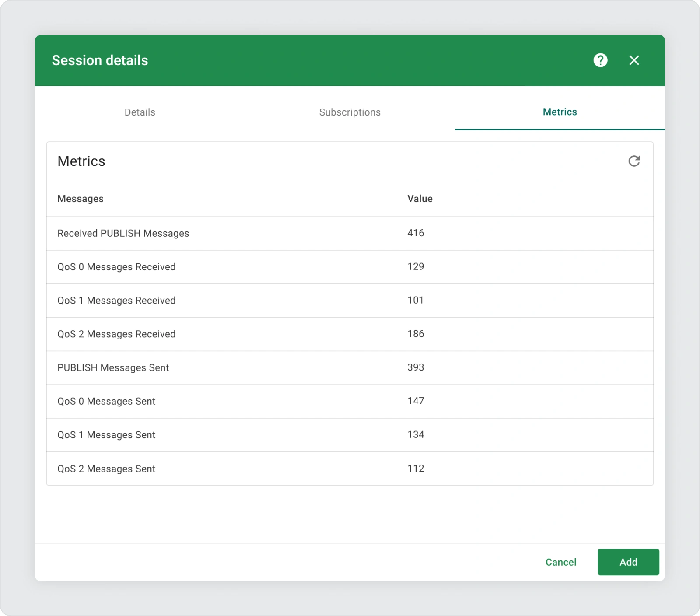Select the Metrics tab
Viewport: 700px width, 616px height.
tap(560, 112)
